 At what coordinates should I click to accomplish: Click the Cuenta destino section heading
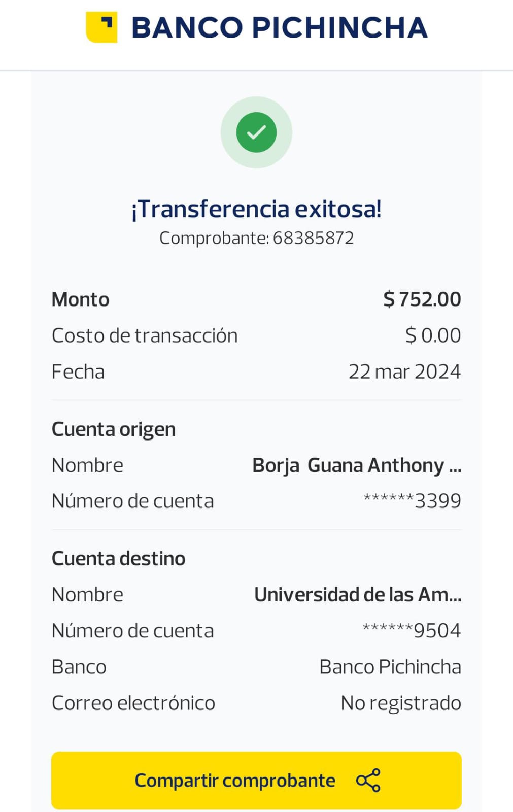coord(118,559)
